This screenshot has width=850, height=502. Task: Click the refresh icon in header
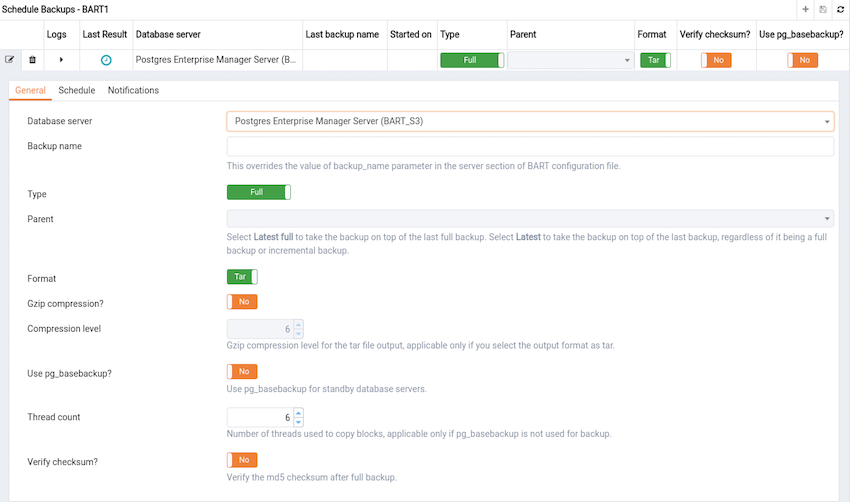[840, 9]
